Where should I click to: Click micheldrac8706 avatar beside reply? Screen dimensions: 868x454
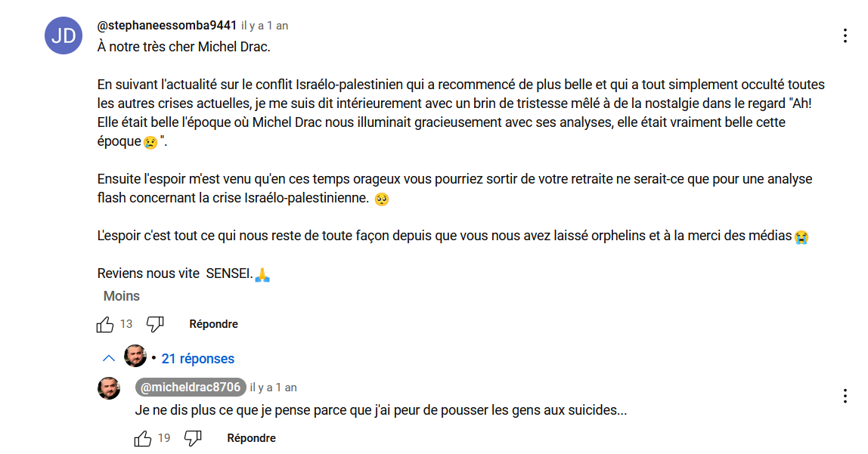[109, 388]
